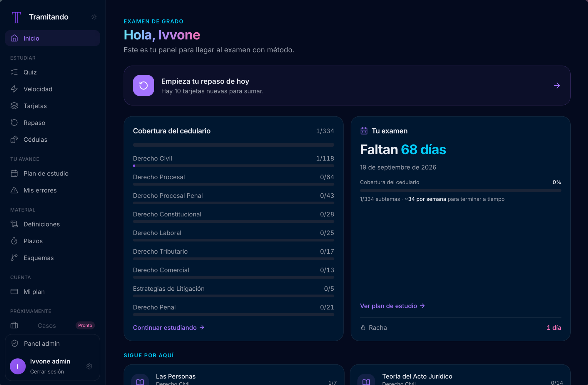Click the arrow on the repaso banner

557,86
